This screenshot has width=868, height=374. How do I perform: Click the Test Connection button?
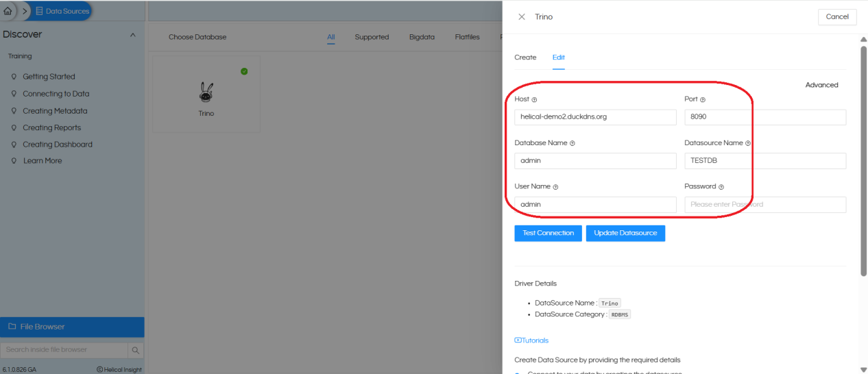click(548, 234)
